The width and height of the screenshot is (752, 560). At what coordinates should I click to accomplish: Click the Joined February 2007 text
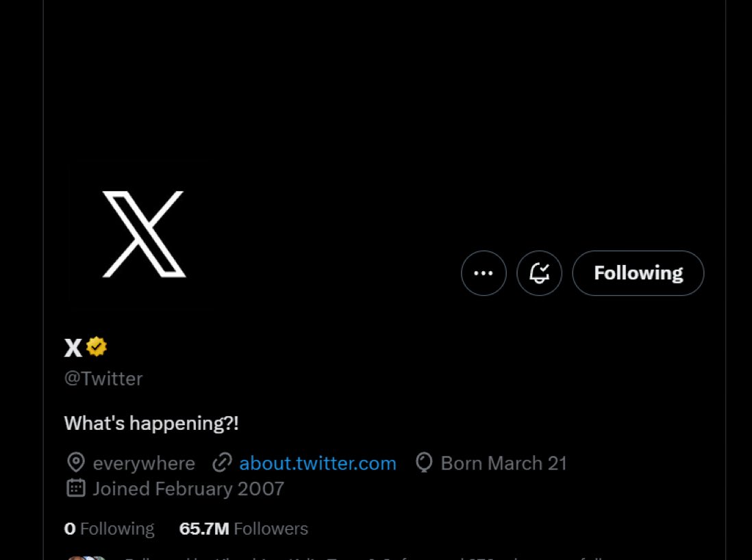188,489
